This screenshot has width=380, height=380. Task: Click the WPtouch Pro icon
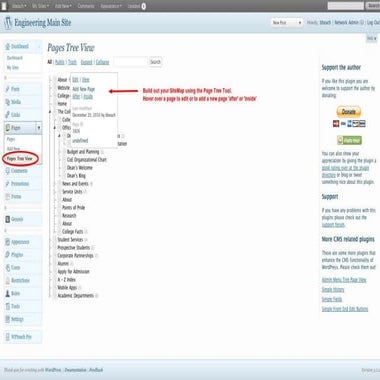[8, 337]
